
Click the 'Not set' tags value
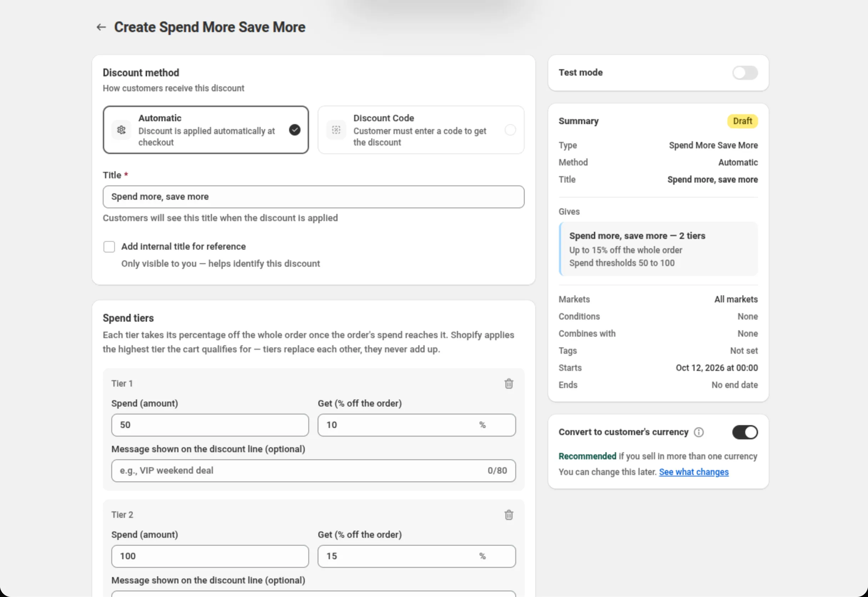(744, 351)
